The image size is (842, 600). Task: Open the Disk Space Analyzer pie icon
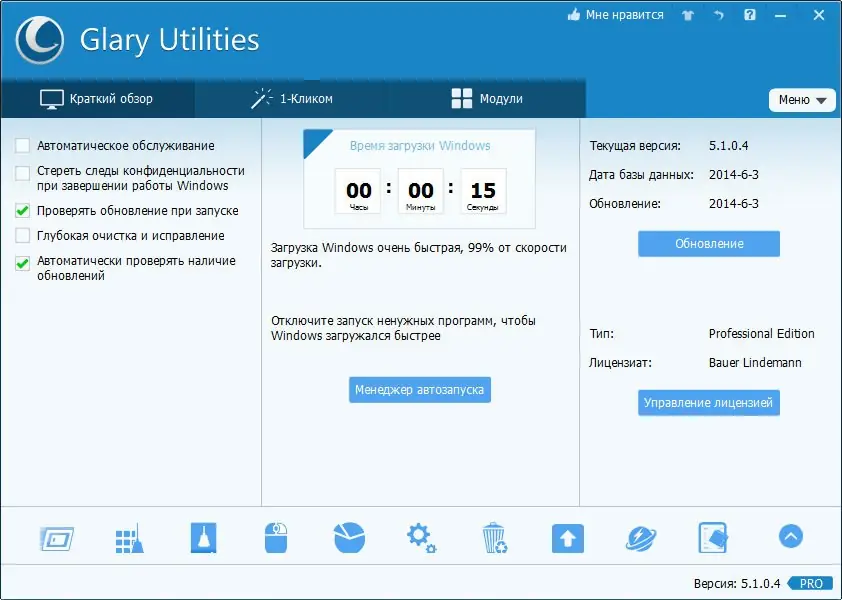pyautogui.click(x=349, y=538)
